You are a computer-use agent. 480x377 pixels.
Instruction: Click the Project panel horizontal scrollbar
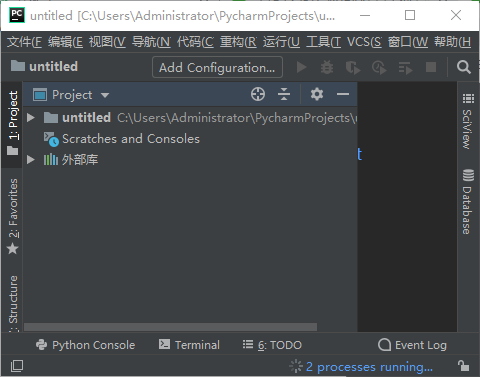[x=170, y=327]
